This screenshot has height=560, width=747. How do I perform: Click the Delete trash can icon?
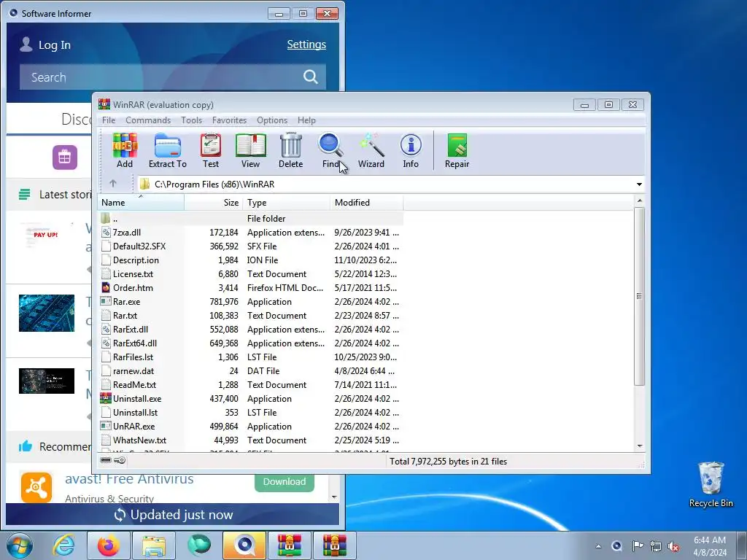click(290, 150)
